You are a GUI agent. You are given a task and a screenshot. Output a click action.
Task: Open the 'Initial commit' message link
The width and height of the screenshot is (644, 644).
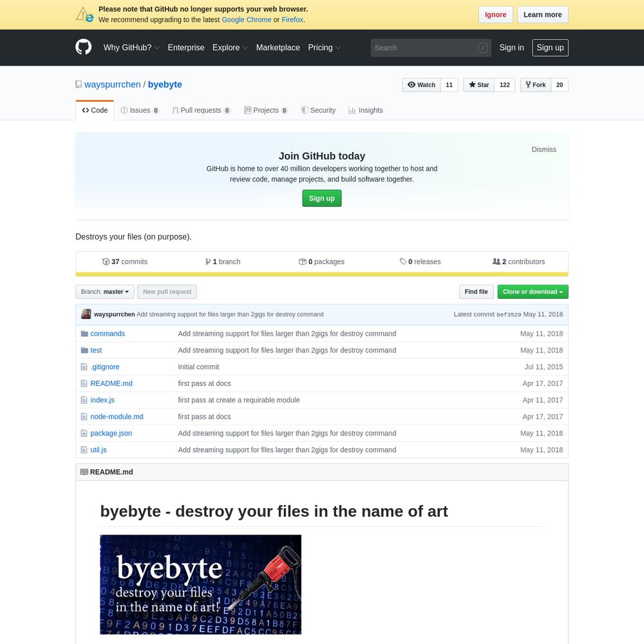tap(198, 367)
